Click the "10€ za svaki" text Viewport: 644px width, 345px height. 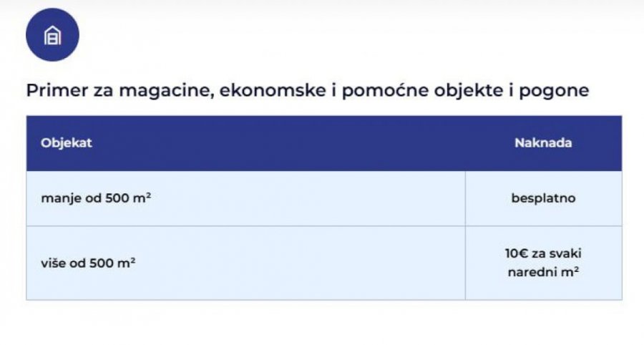coord(543,254)
